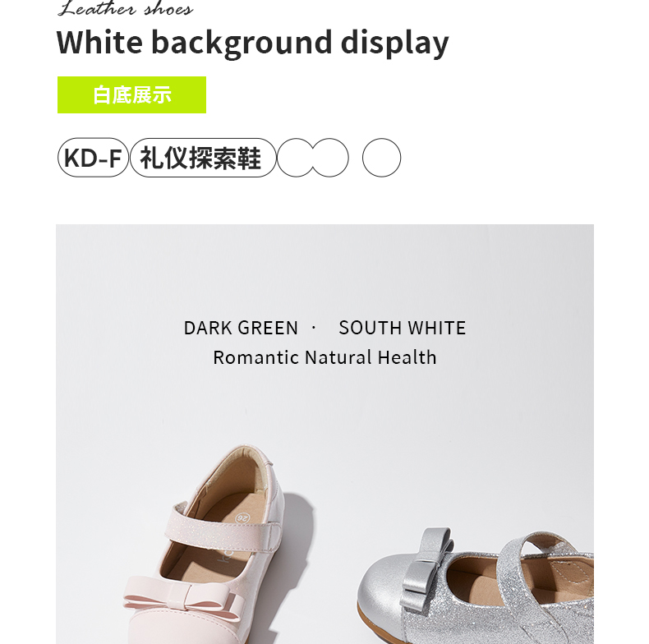
Task: Click the dot separator between color names
Action: (314, 328)
